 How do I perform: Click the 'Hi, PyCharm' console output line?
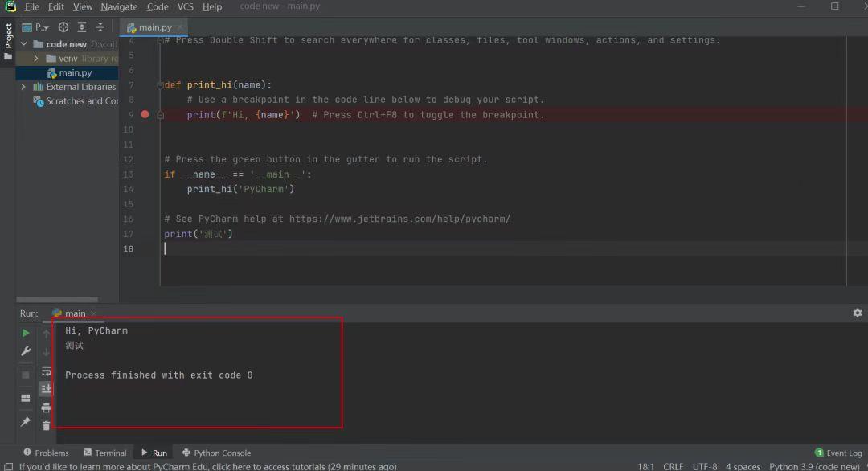[x=96, y=331]
